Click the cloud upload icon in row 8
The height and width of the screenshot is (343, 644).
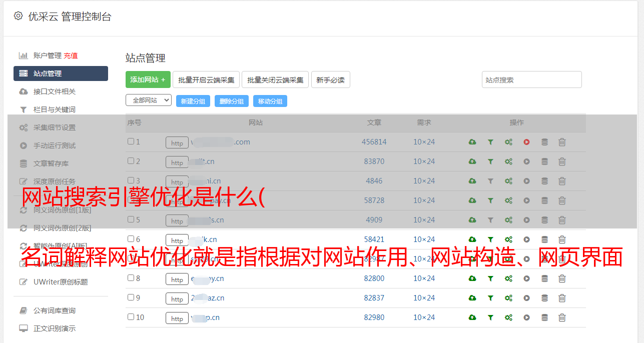tap(472, 278)
